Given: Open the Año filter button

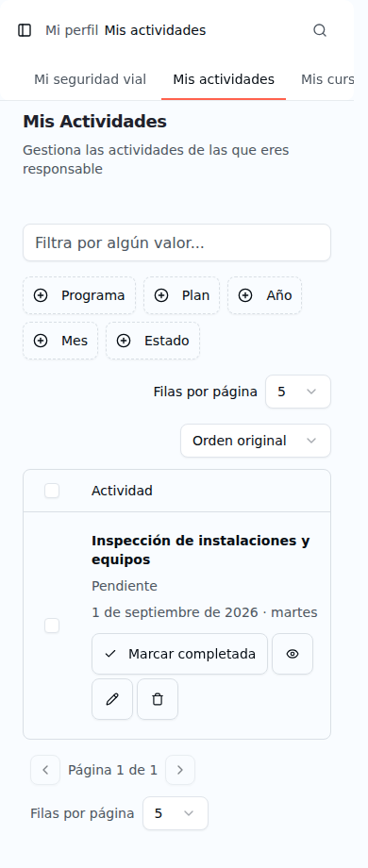Looking at the screenshot, I should pos(264,295).
